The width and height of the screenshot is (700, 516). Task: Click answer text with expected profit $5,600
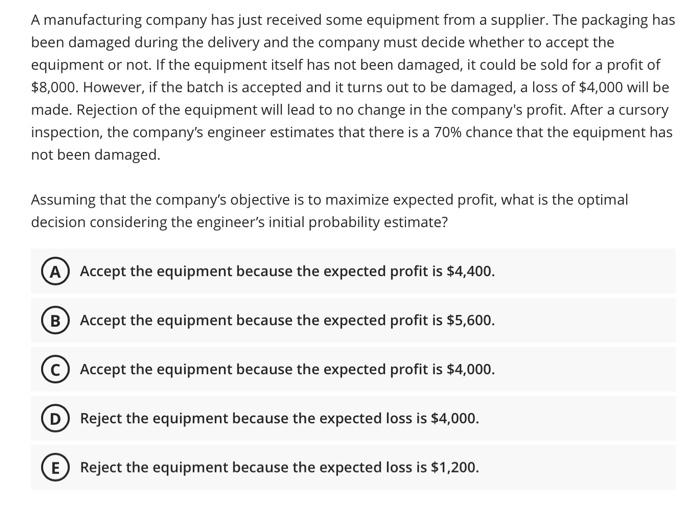287,320
